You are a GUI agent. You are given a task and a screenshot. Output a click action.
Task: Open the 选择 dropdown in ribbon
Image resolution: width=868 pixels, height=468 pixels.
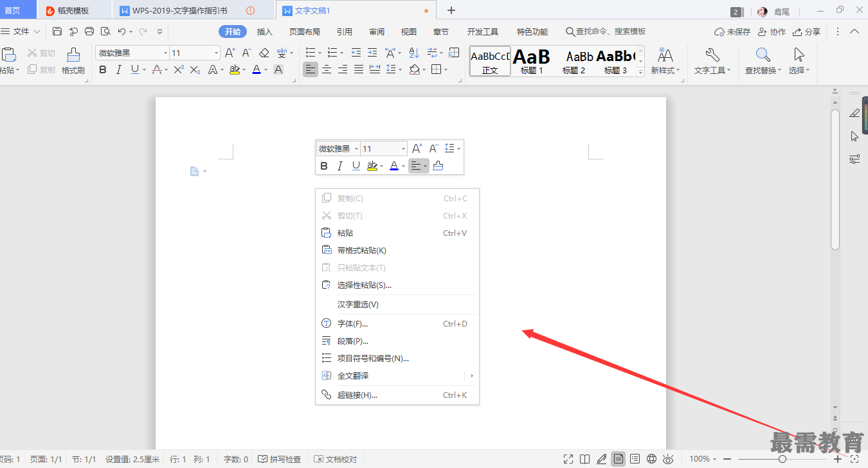click(x=799, y=62)
